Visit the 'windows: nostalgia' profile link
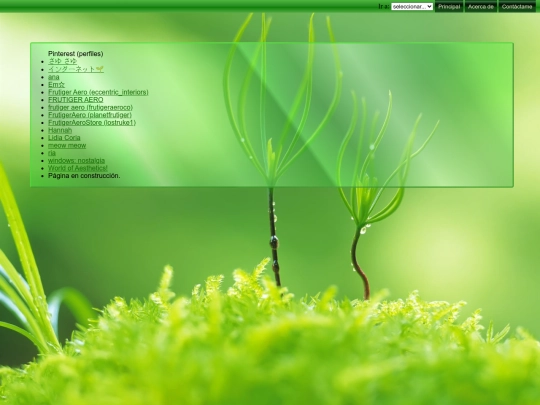 (76, 160)
